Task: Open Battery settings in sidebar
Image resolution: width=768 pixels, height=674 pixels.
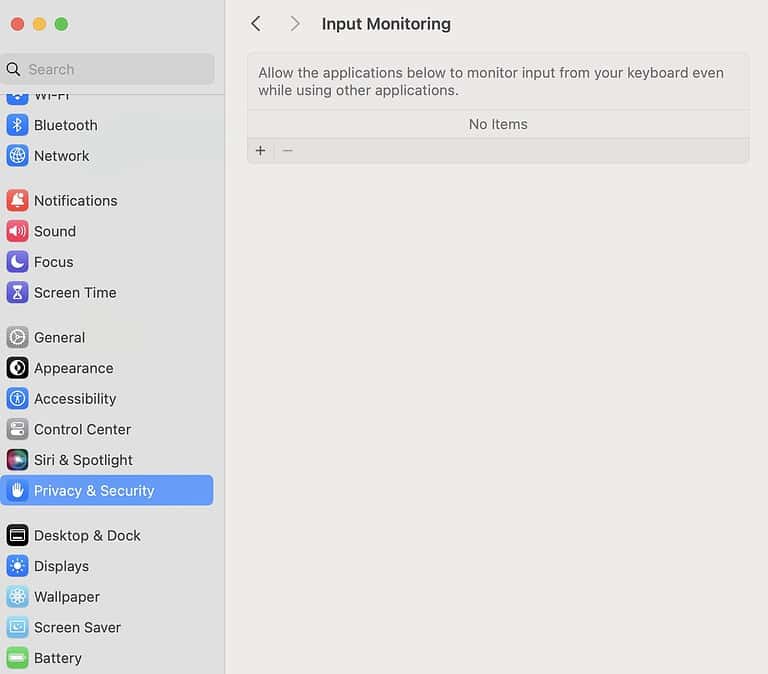Action: click(57, 658)
